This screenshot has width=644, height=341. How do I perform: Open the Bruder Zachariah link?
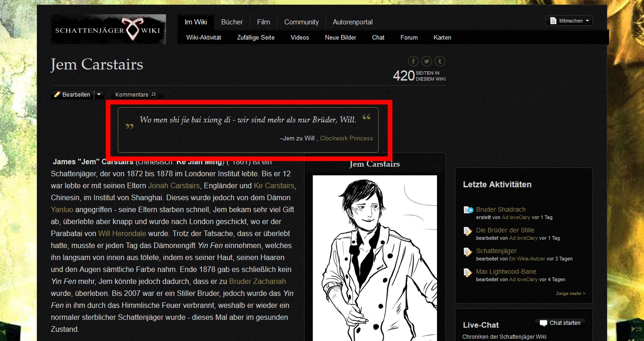tap(258, 281)
